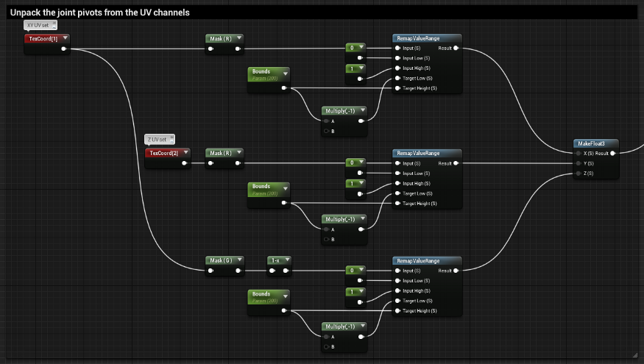644x364 pixels.
Task: Select the middle Bounds Param (200) node
Action: (x=269, y=196)
